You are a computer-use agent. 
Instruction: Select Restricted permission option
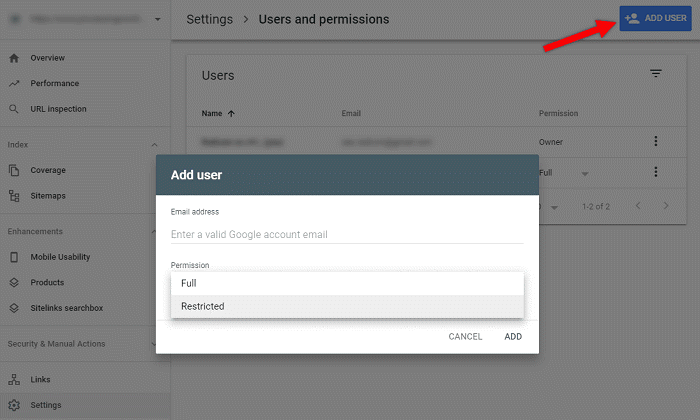click(347, 306)
